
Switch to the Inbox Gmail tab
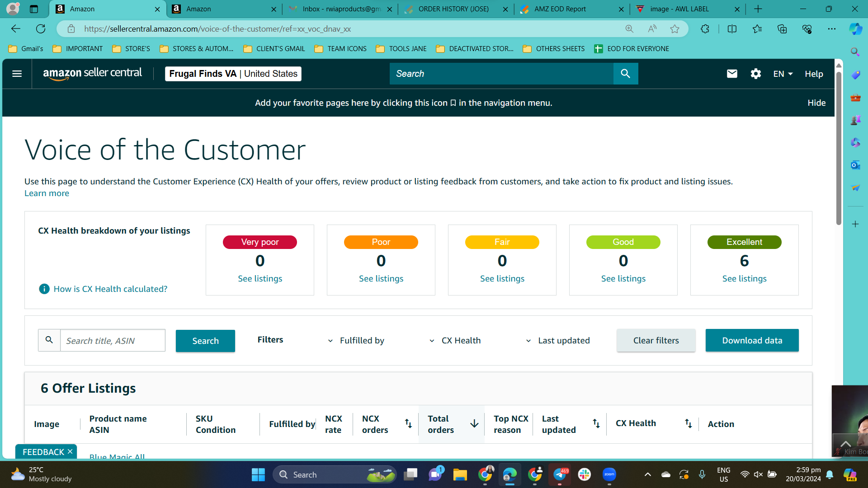point(340,9)
